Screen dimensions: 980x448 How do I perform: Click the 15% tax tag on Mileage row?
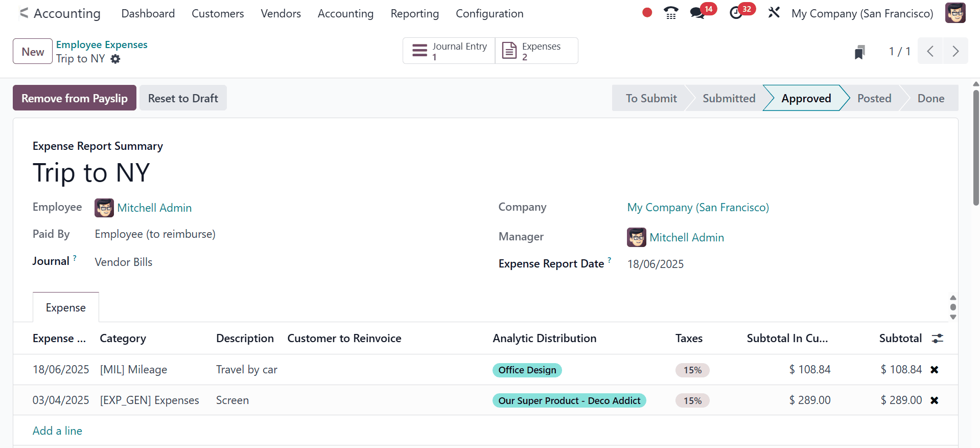pyautogui.click(x=692, y=370)
